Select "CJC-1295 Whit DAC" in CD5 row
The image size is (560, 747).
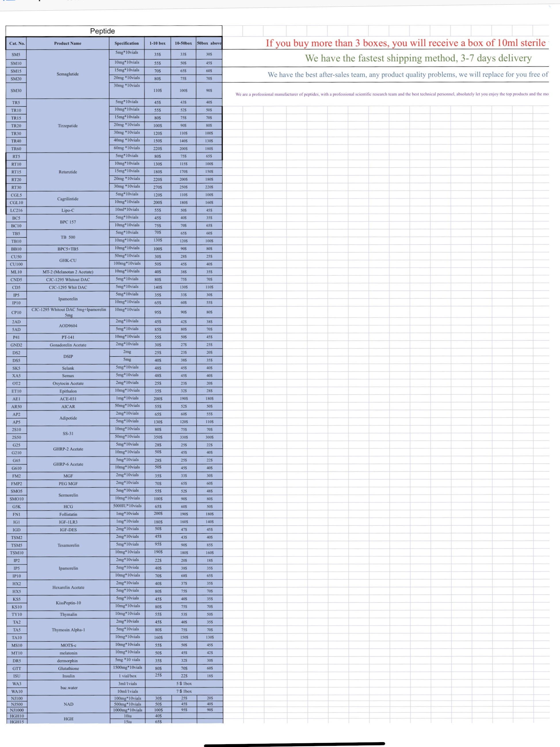[x=68, y=287]
